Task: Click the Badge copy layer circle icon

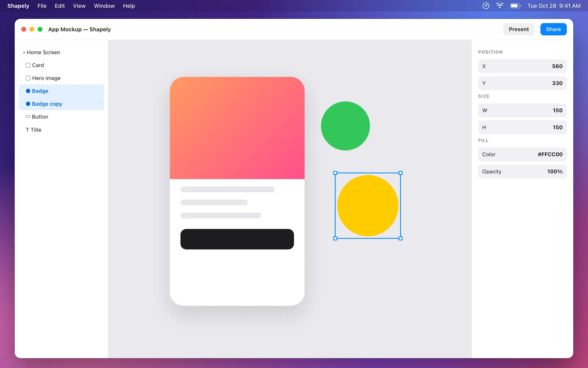Action: [28, 104]
